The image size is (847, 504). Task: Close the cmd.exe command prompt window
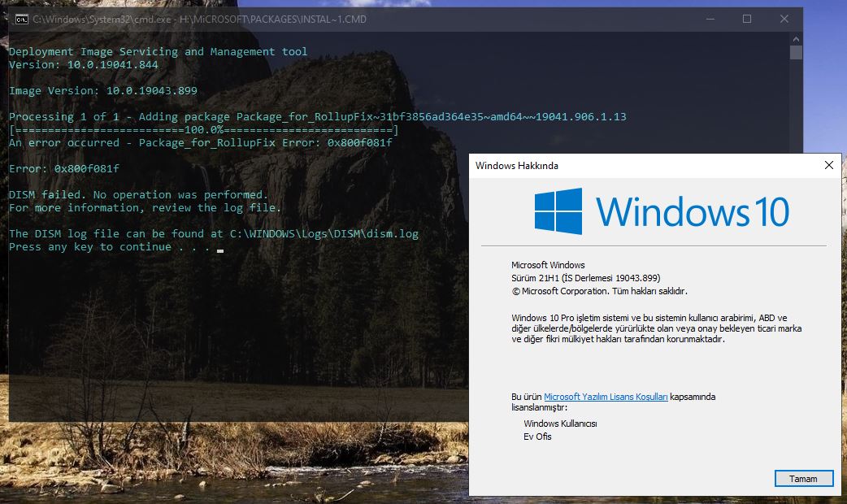(784, 19)
